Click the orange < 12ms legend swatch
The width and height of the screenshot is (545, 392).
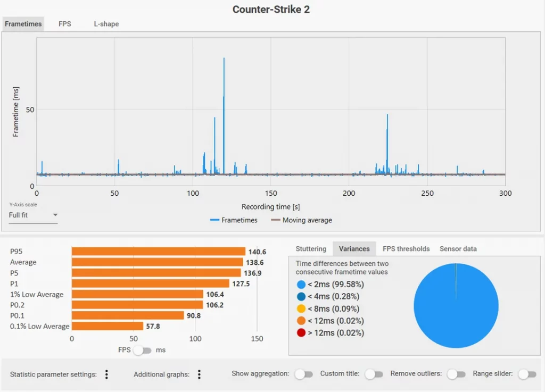[x=301, y=321]
